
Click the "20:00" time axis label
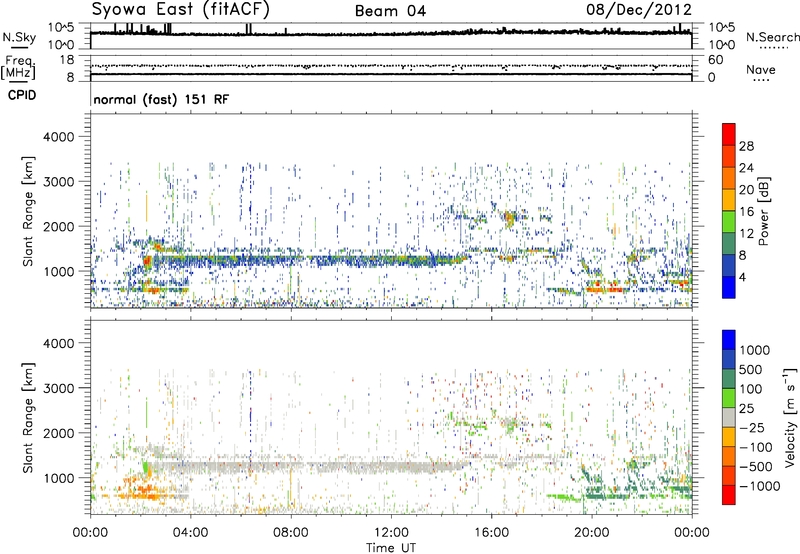(591, 533)
